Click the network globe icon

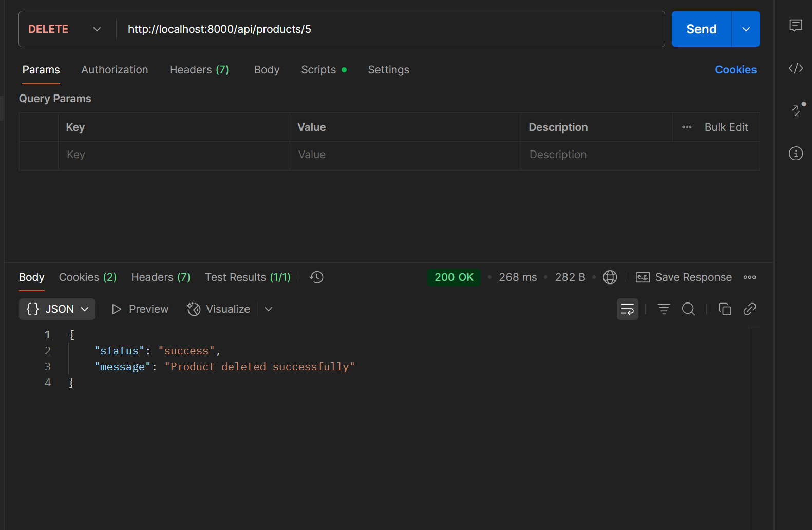(x=610, y=277)
